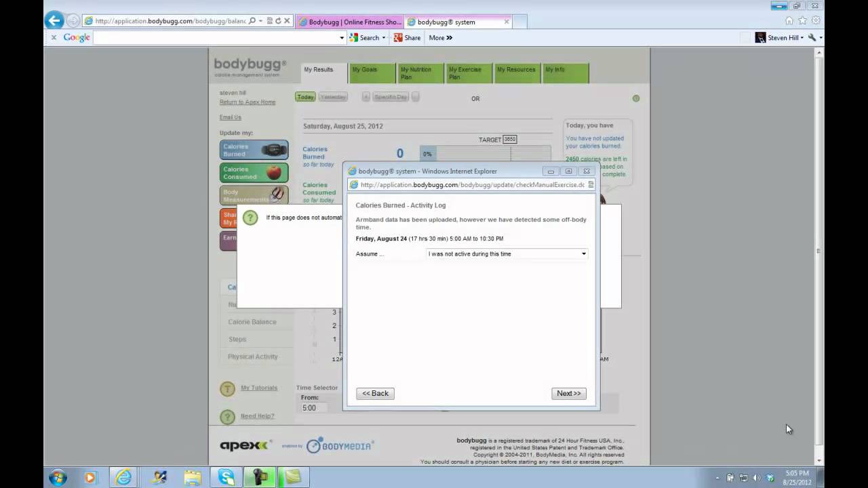This screenshot has width=868, height=488.
Task: Open the Assume activity dropdown
Action: point(507,253)
